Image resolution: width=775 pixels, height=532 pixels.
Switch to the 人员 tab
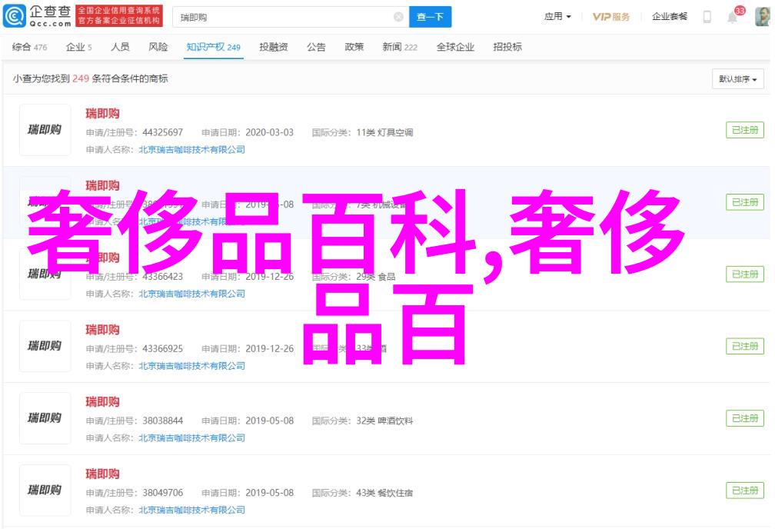[x=120, y=47]
